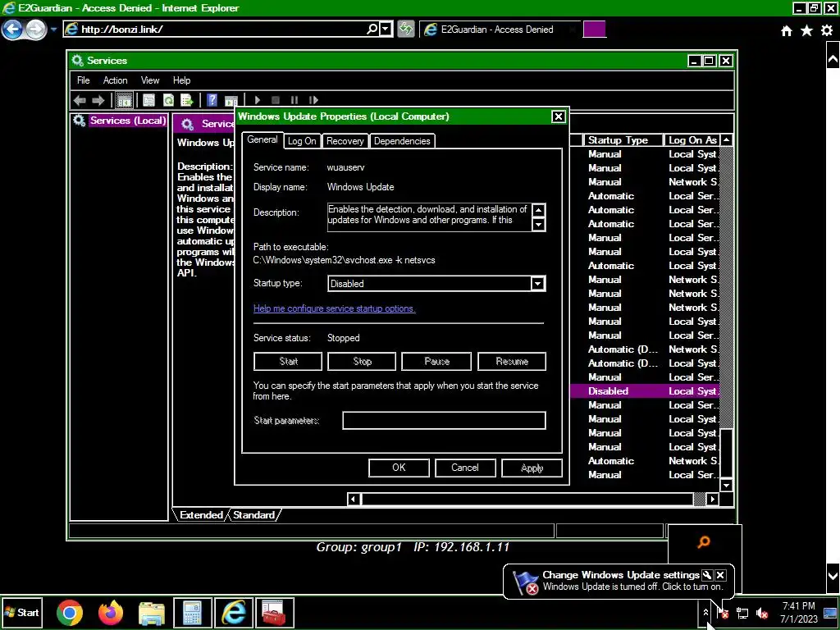Sort by the Log On As column header

(x=692, y=139)
